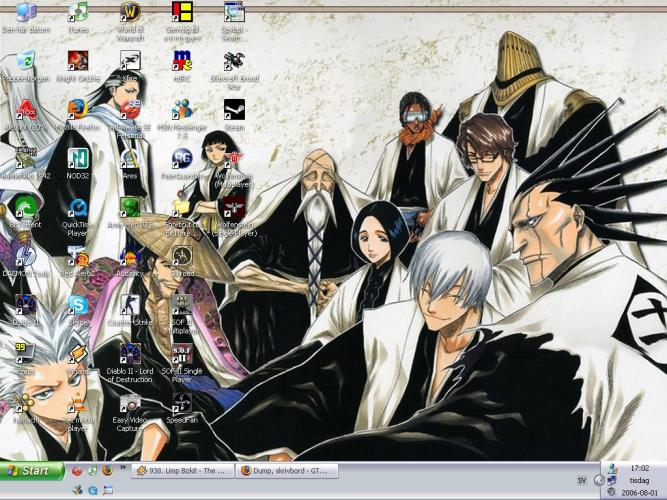Open Papperskorgen recycle bin
Image resolution: width=667 pixels, height=500 pixels.
(26, 67)
